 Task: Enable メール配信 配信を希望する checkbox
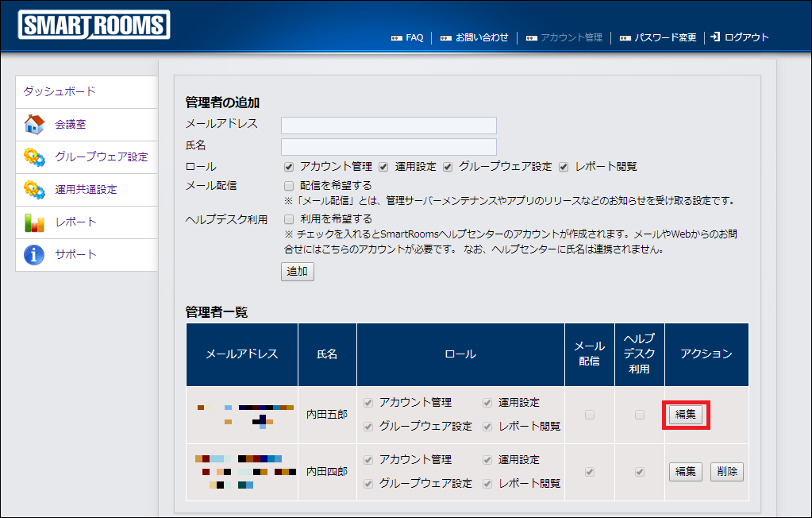pos(290,186)
